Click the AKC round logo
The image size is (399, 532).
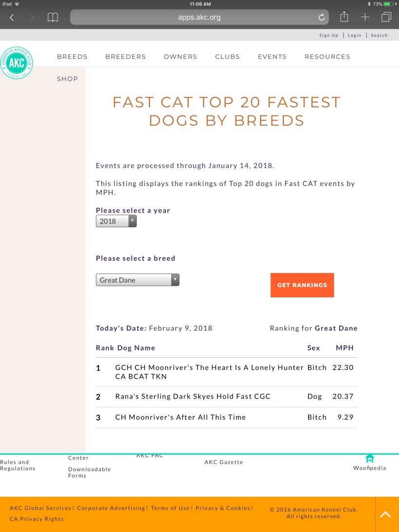17,63
